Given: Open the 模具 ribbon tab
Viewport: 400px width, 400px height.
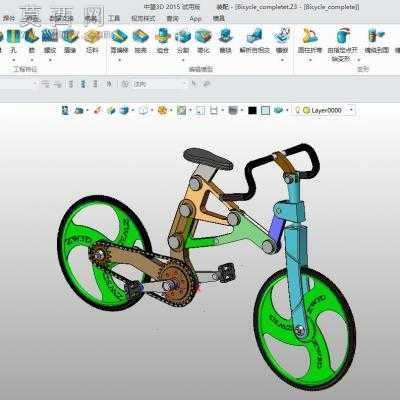Looking at the screenshot, I should [x=219, y=19].
